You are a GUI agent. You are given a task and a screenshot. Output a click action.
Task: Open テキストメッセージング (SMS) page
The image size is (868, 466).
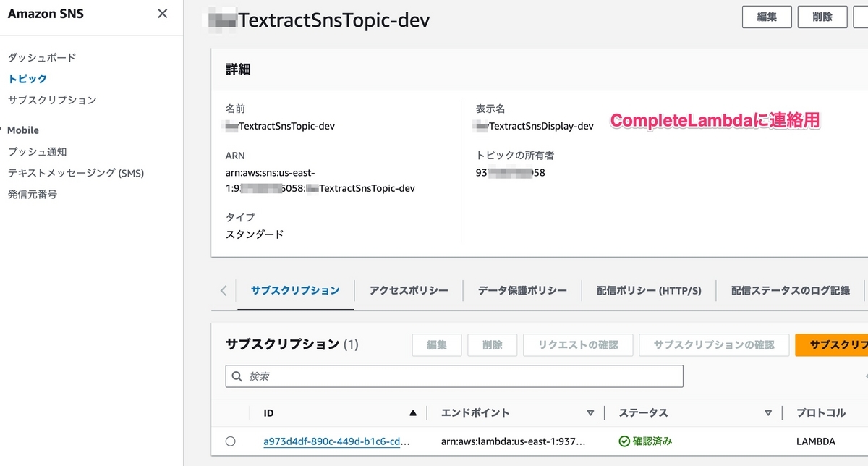76,173
